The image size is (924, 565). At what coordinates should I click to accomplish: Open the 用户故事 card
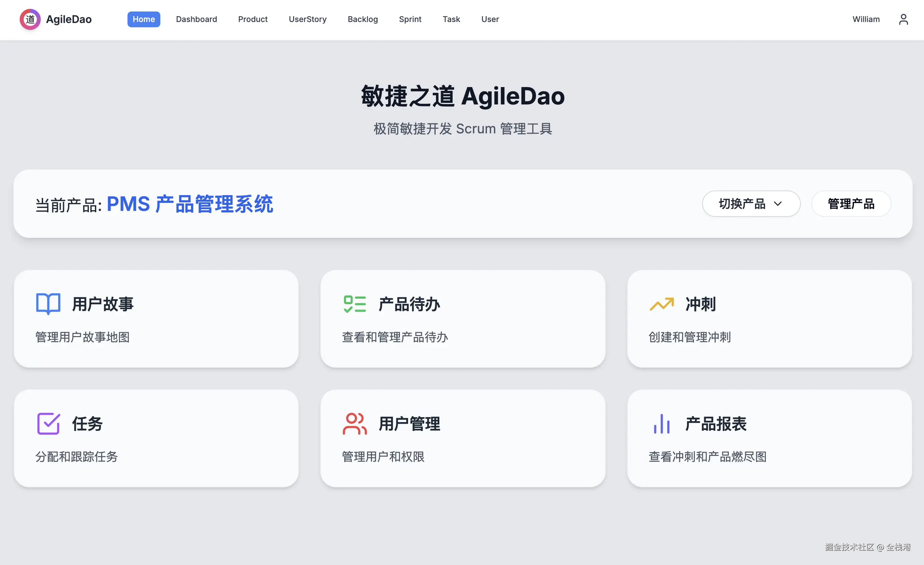click(x=156, y=319)
